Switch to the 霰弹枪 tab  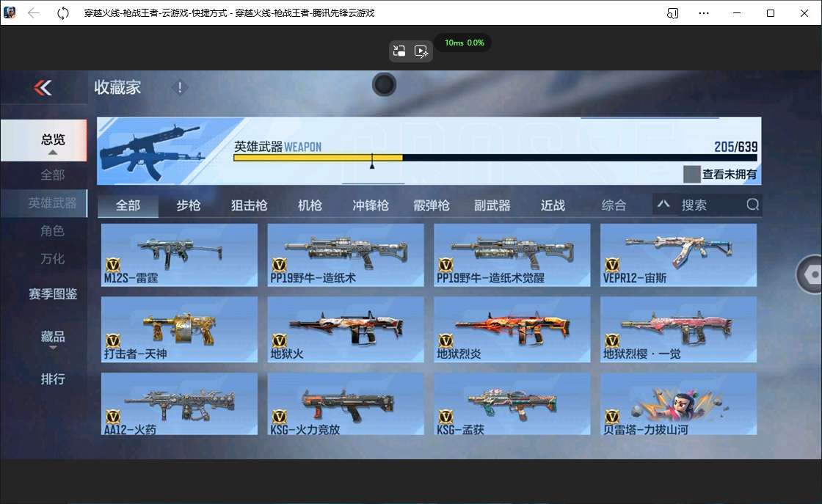tap(432, 205)
